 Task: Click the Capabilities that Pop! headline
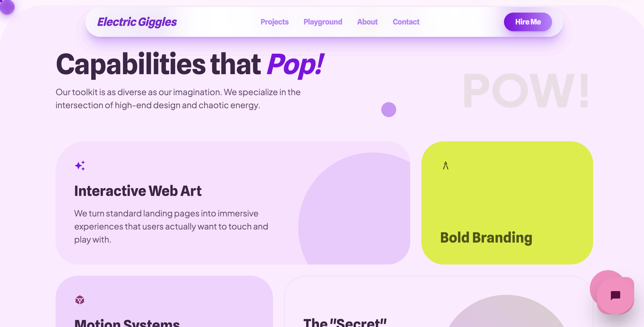coord(190,64)
